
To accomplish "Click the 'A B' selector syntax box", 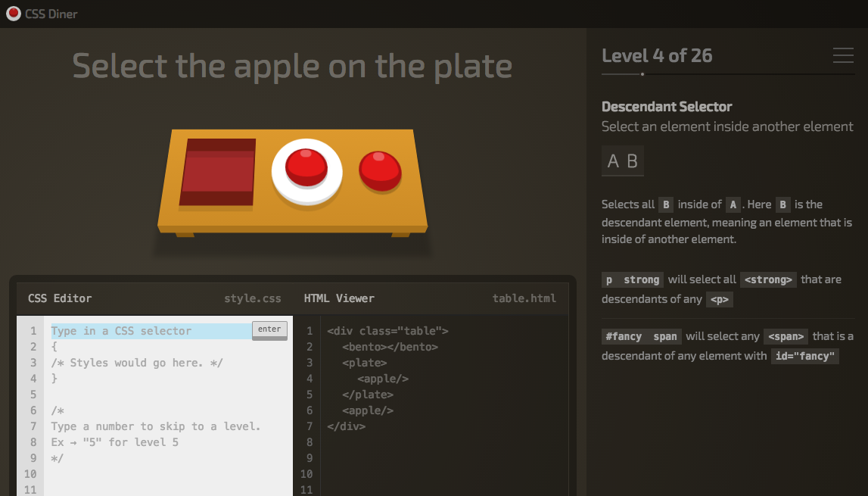I will 623,161.
